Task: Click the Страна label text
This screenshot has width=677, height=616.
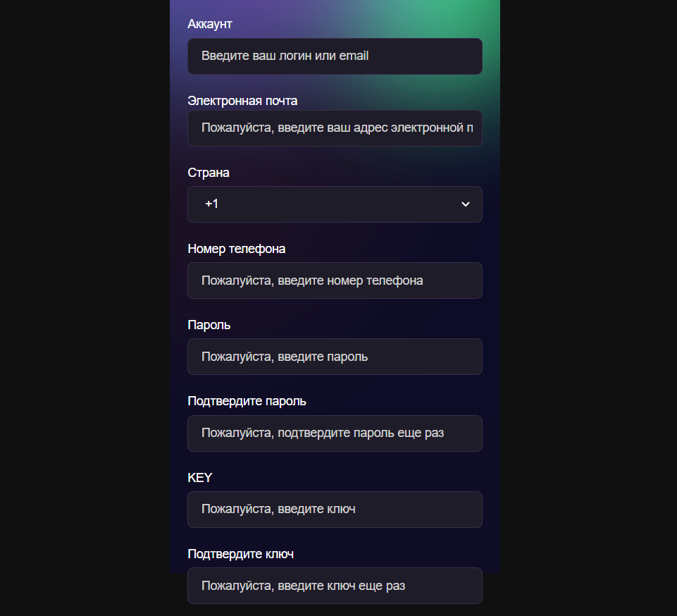Action: click(x=209, y=173)
